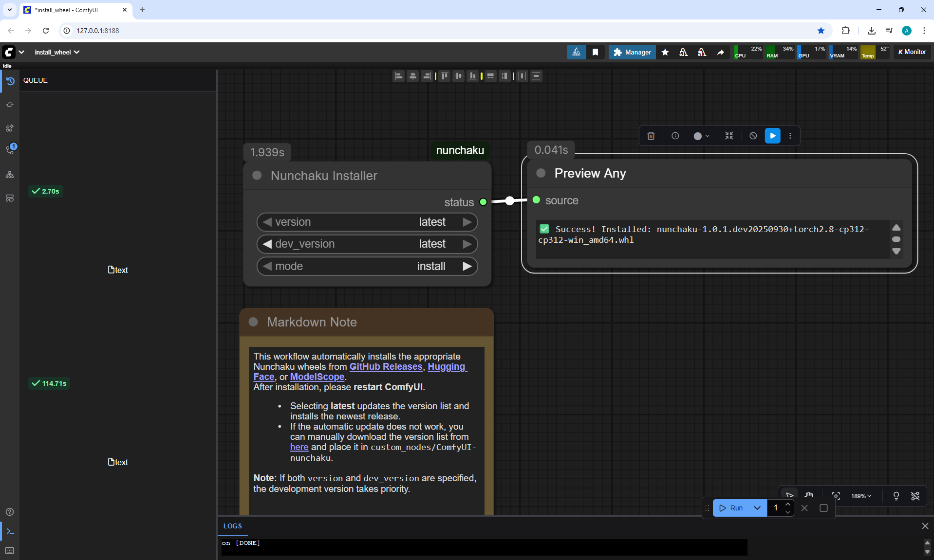Decrease the batch count

[788, 512]
